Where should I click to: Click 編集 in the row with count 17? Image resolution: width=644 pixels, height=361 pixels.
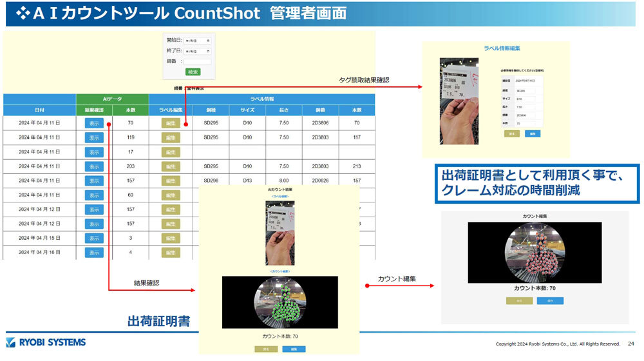coord(171,152)
